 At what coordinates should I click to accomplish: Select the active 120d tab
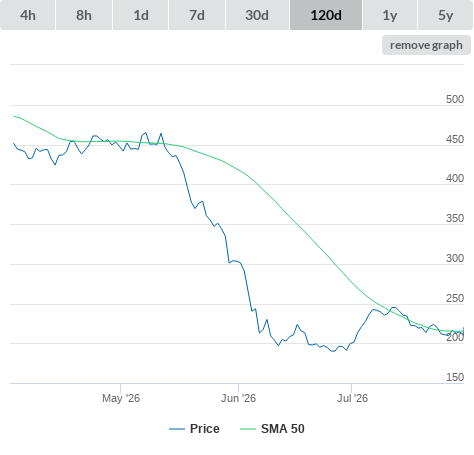pyautogui.click(x=326, y=15)
